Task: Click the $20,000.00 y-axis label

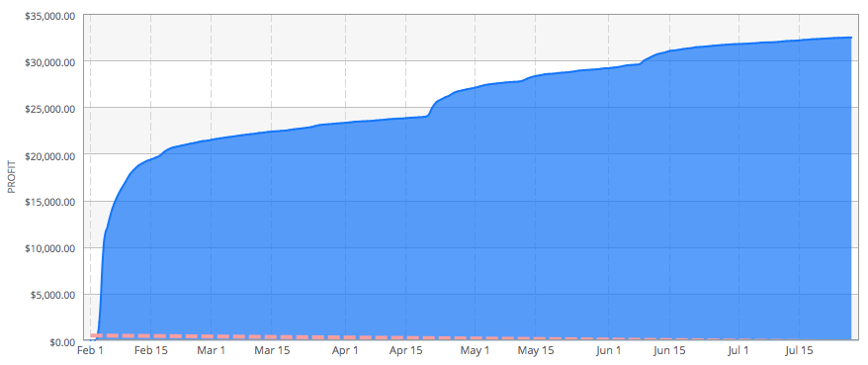Action: (50, 155)
